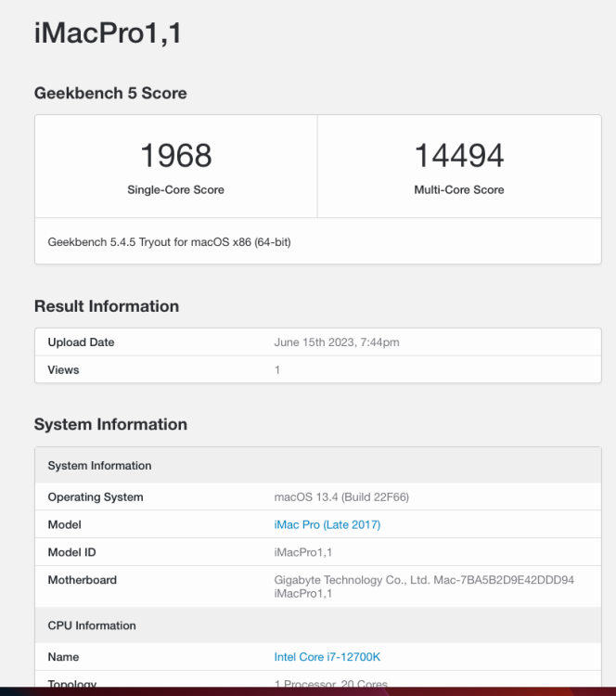This screenshot has width=616, height=696.
Task: Click the Views row label
Action: click(x=63, y=369)
